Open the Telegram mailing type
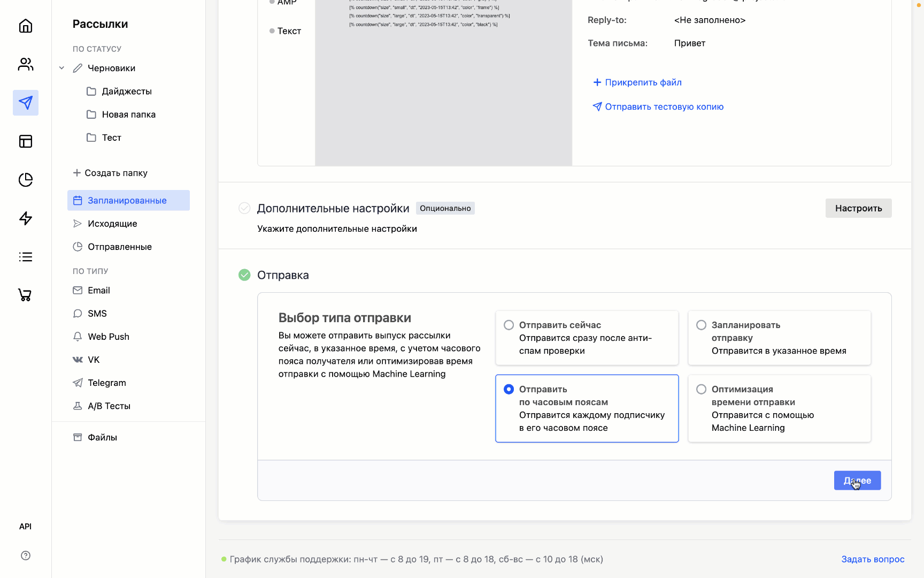 click(107, 383)
